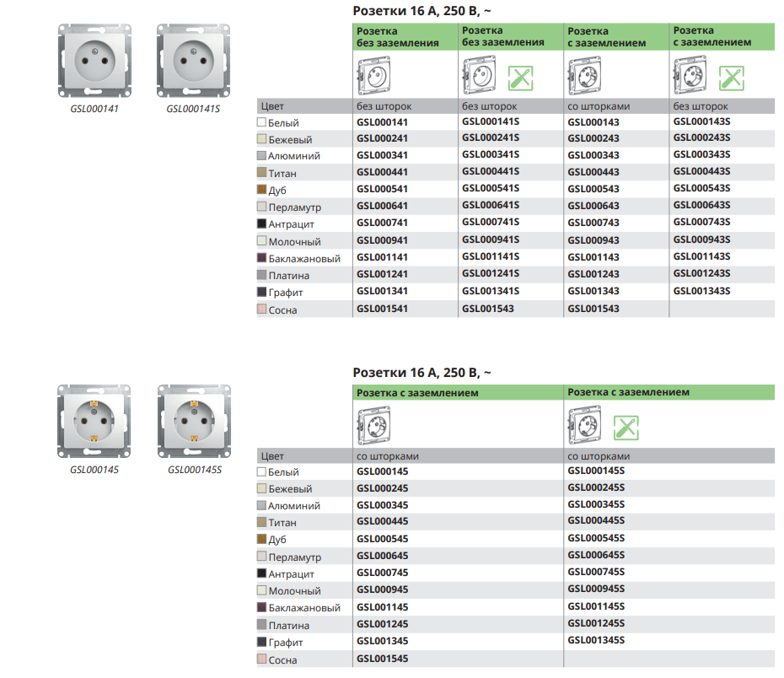Select article code GSL001243S
This screenshot has height=678, width=784.
[x=701, y=273]
